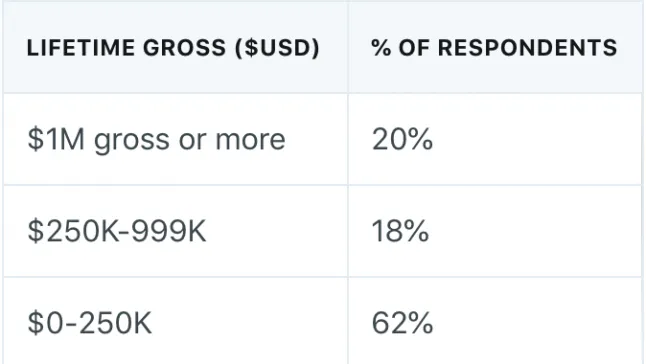Select the 20% value cell

[x=496, y=139]
